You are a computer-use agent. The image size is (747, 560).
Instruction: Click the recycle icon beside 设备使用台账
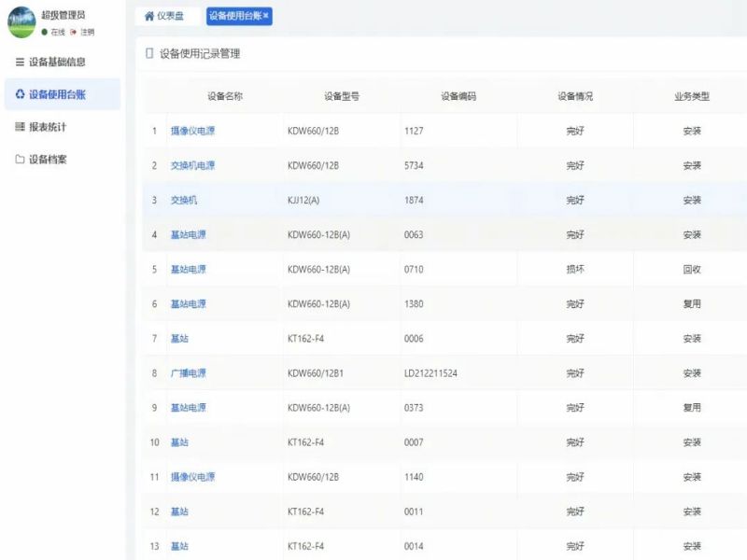coord(20,94)
